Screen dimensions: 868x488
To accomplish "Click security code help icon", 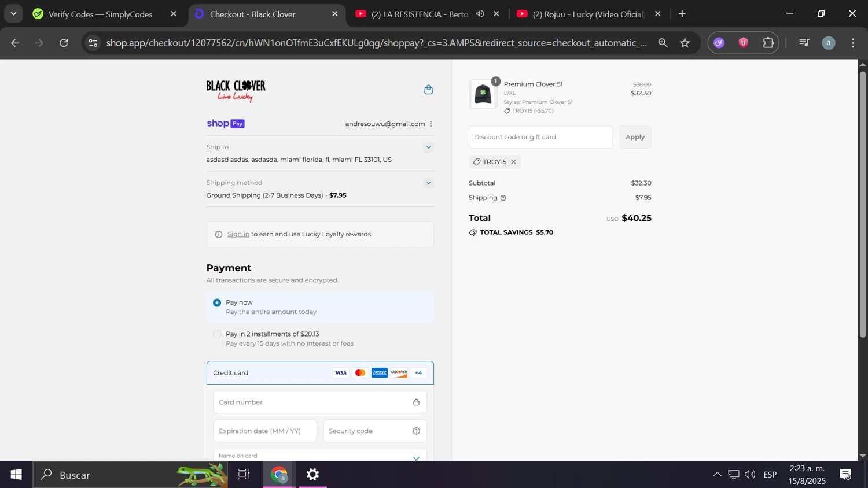I will pyautogui.click(x=416, y=431).
